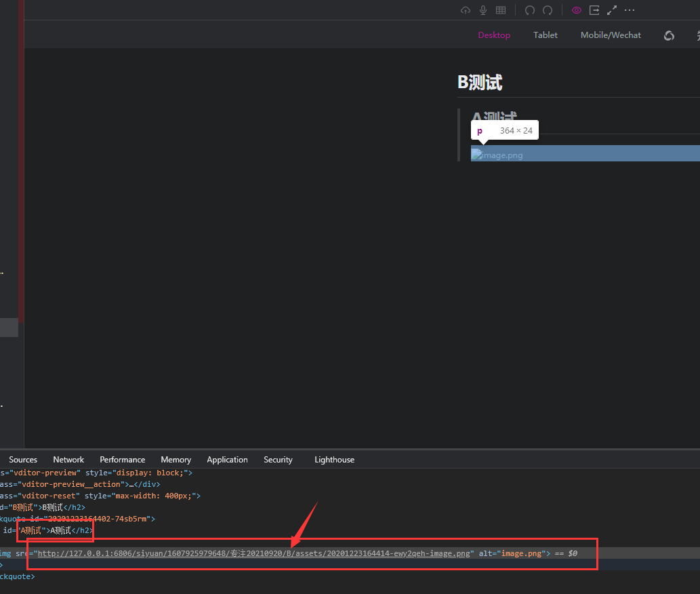700x594 pixels.
Task: Toggle fullscreen with the expand arrows icon
Action: [612, 10]
